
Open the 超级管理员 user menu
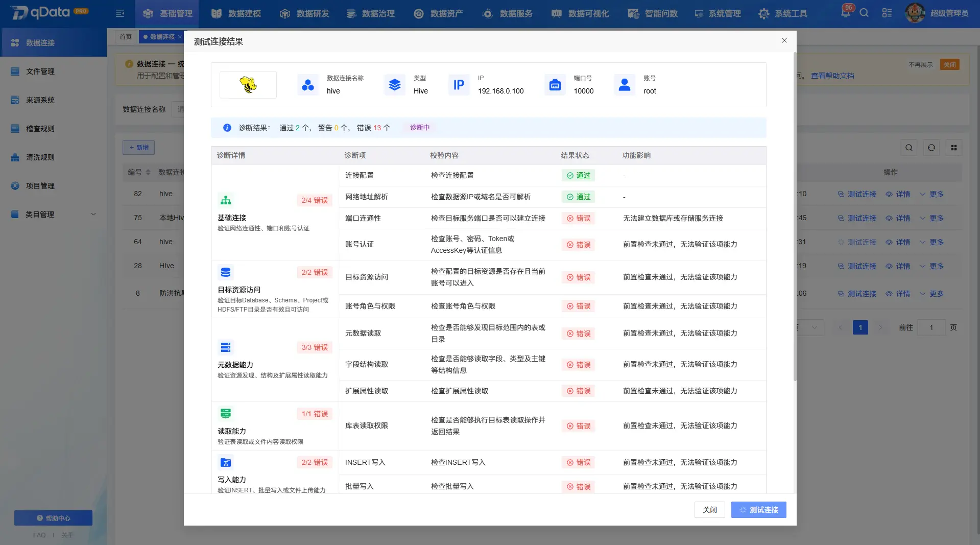(x=949, y=13)
